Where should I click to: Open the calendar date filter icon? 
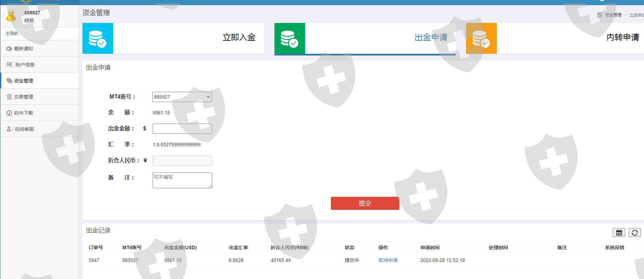[619, 233]
